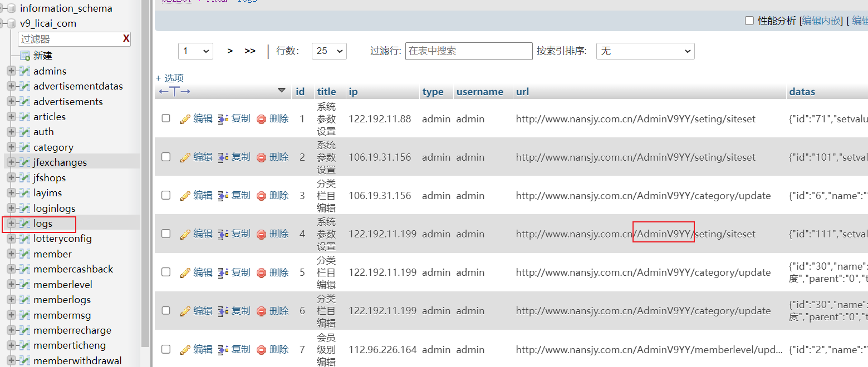The image size is (868, 367).
Task: Click the loginlogs table icon
Action: tap(24, 209)
